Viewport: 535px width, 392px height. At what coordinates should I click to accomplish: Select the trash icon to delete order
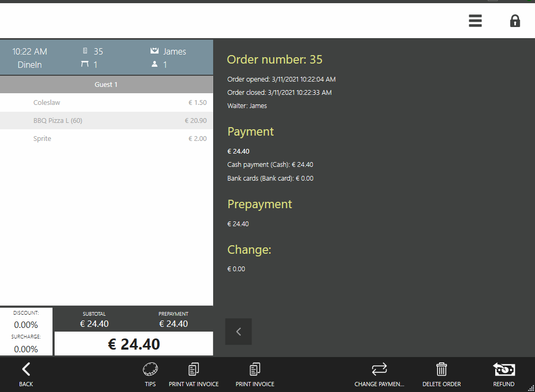(441, 369)
